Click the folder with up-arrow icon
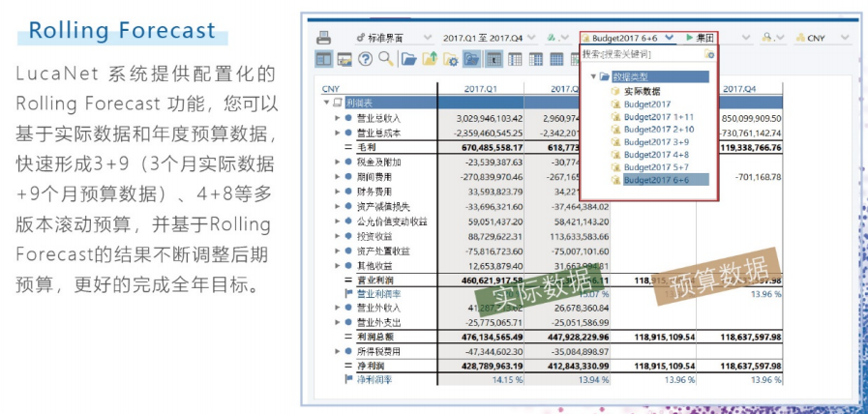Viewport: 868px width, 414px height. tap(430, 60)
